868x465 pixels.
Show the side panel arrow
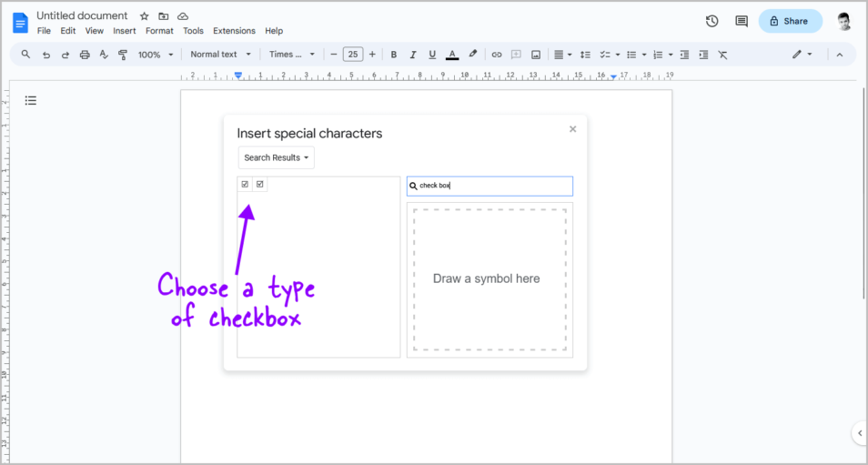coord(860,433)
